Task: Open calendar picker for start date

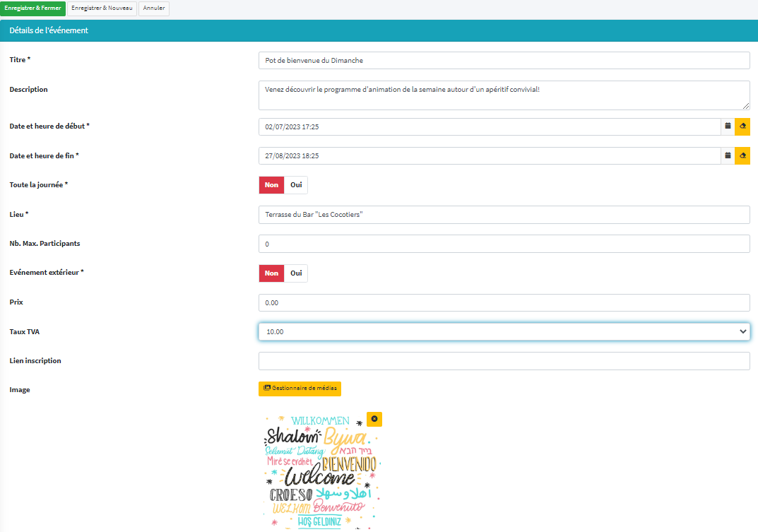Action: click(x=728, y=126)
